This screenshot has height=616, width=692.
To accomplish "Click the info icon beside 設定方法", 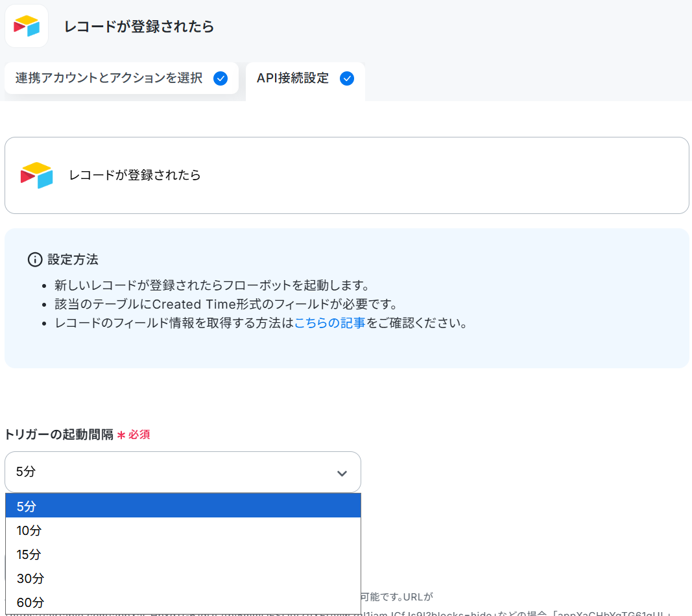I will [35, 259].
